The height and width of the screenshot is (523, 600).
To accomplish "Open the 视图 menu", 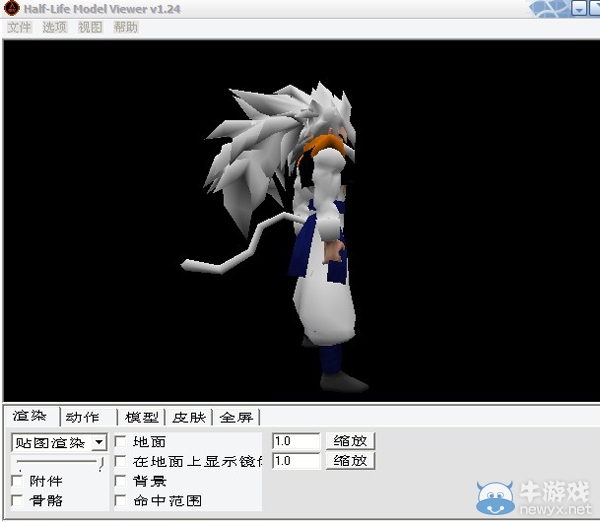I will (90, 27).
